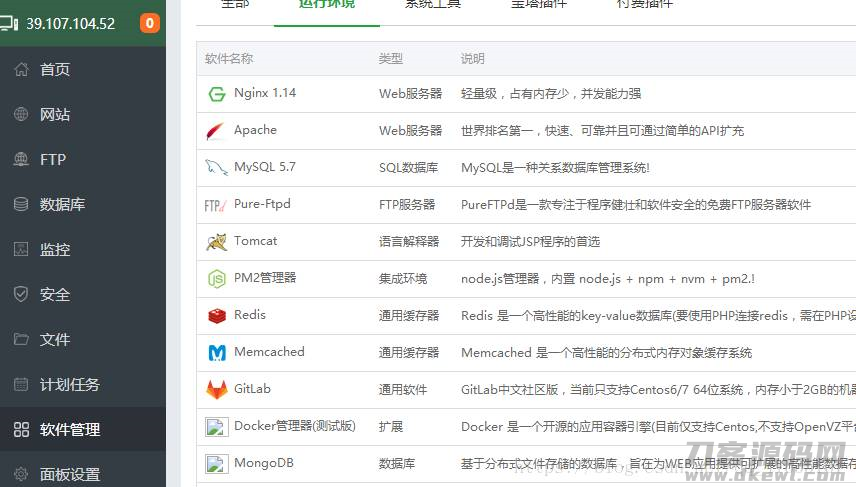Screen dimensions: 856x487
Task: Click the MySQL 5.7 software name
Action: coord(265,167)
